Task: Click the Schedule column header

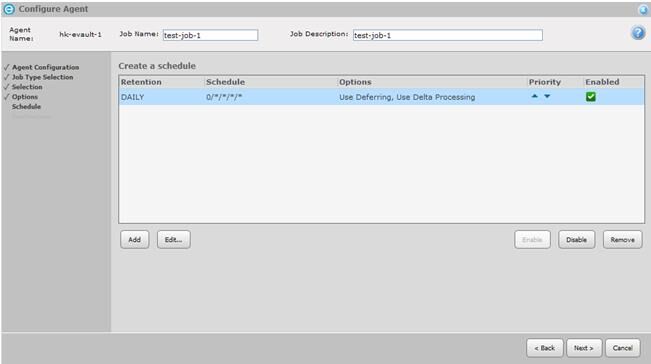Action: [225, 82]
